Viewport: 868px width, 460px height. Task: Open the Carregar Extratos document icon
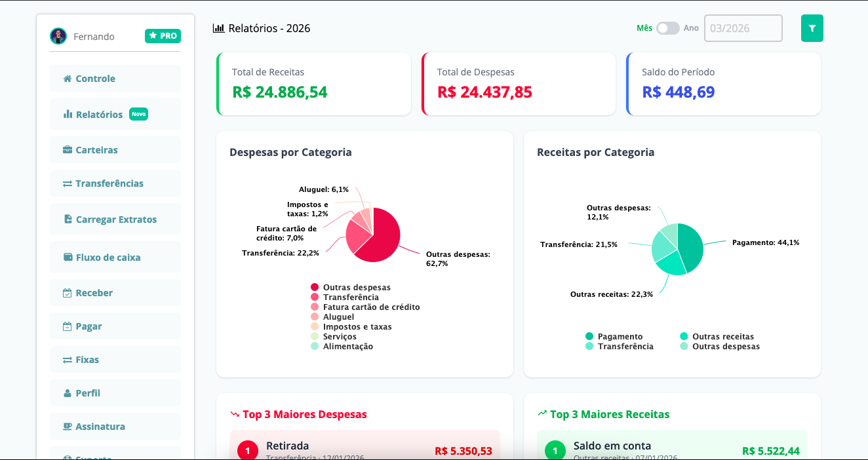(67, 218)
